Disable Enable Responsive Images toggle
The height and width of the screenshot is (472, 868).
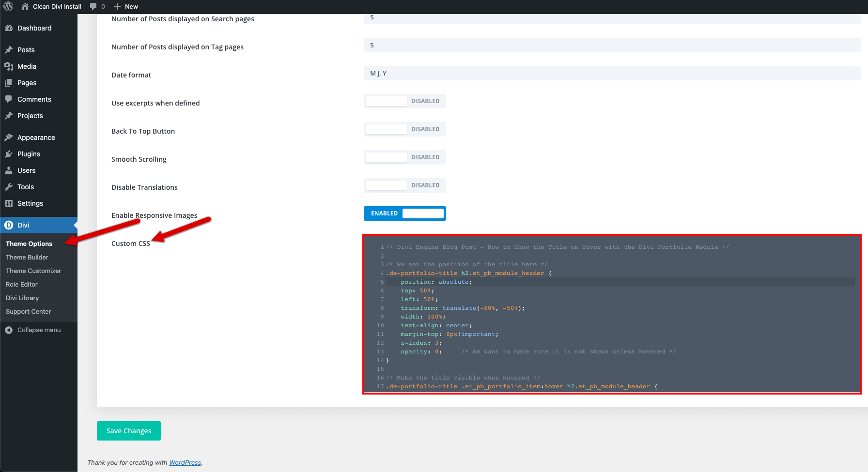(404, 213)
